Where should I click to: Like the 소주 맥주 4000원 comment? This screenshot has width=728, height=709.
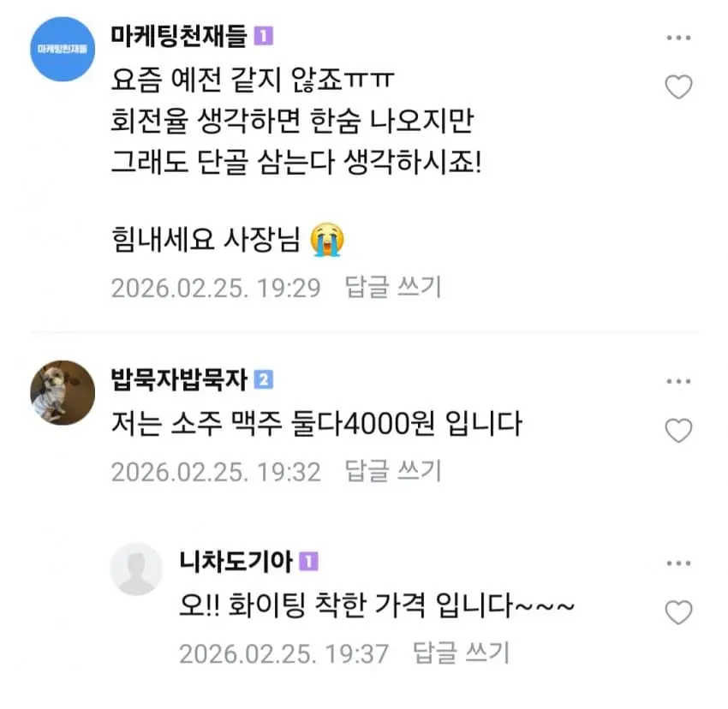[678, 430]
